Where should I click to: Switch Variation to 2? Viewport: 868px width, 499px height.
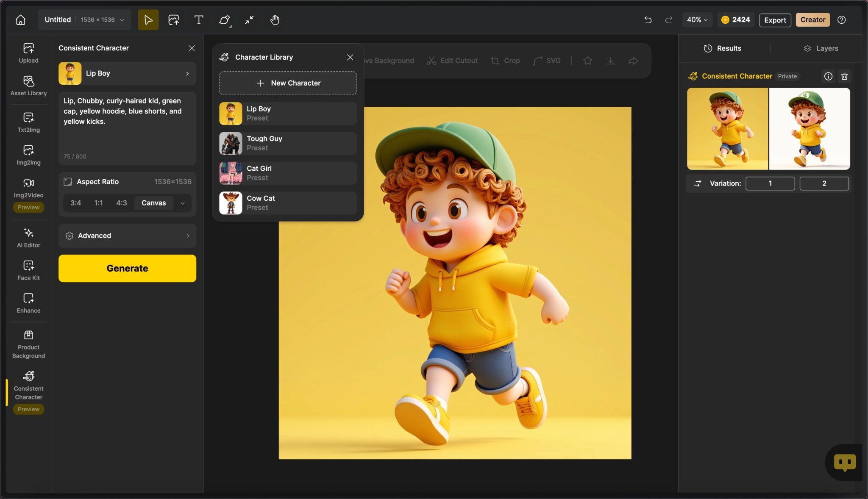(823, 183)
